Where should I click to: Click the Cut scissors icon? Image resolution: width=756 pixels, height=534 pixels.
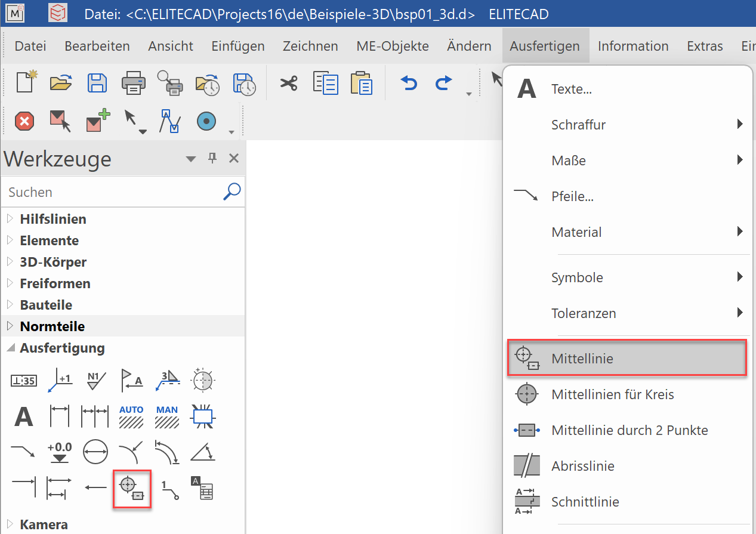tap(289, 83)
